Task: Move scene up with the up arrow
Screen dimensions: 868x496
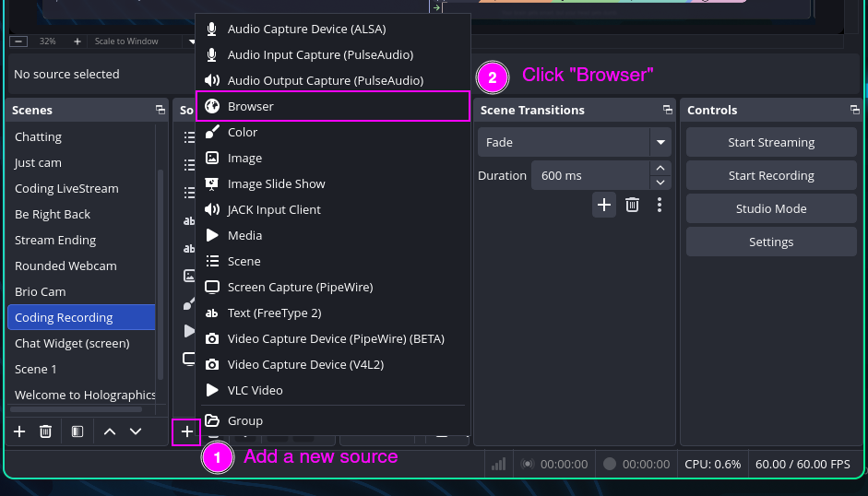Action: 110,431
